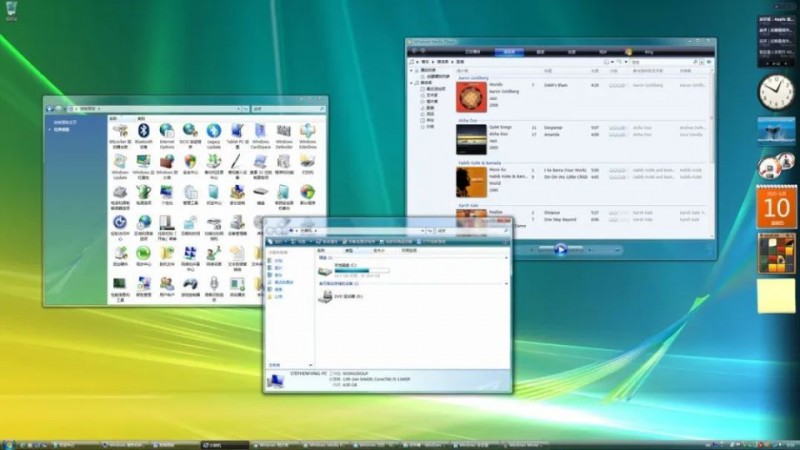The height and width of the screenshot is (450, 800).
Task: Click the Control Panel back button
Action: click(x=52, y=107)
